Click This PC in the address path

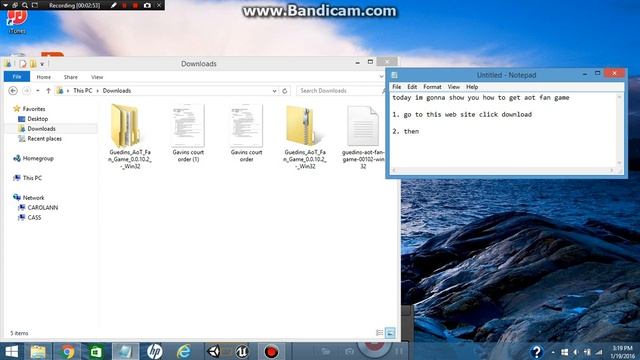(82, 91)
